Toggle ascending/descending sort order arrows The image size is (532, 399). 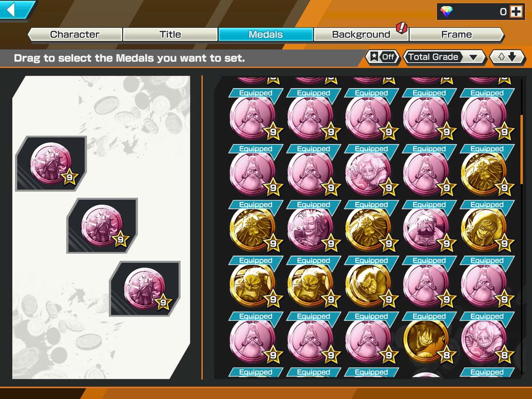[x=507, y=57]
